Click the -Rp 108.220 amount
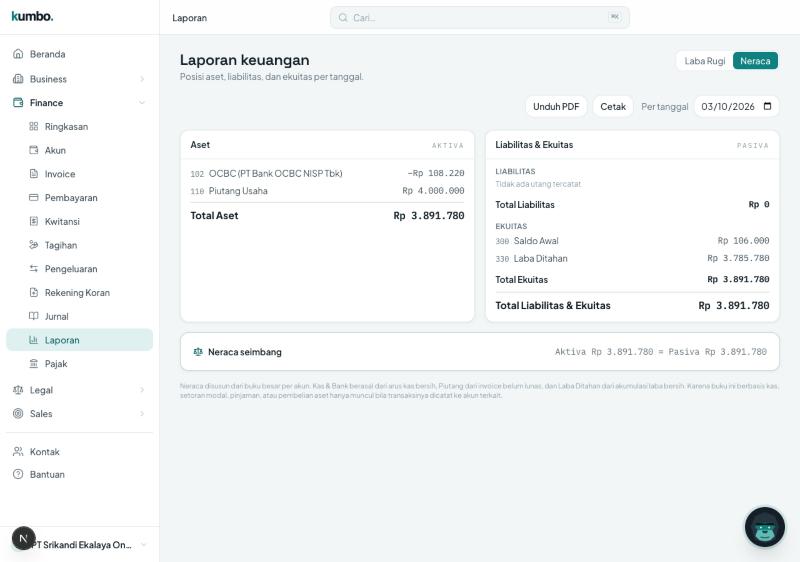This screenshot has height=562, width=800. pyautogui.click(x=436, y=173)
